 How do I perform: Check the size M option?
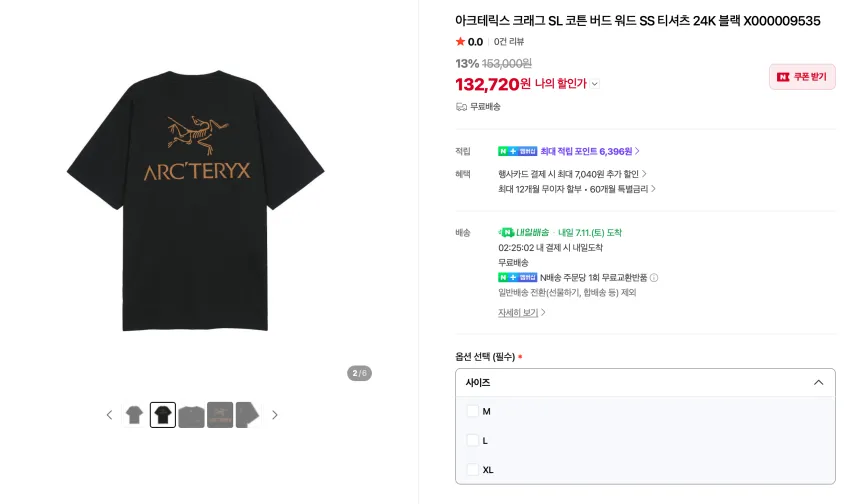click(473, 411)
